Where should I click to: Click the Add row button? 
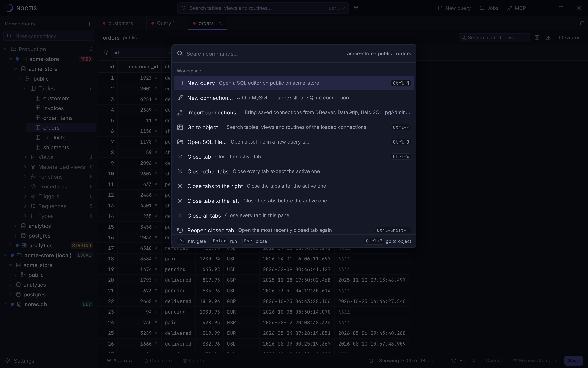click(120, 360)
